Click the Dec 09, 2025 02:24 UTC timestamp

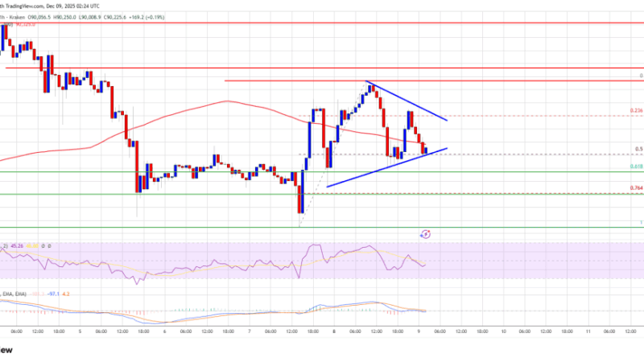coord(72,6)
